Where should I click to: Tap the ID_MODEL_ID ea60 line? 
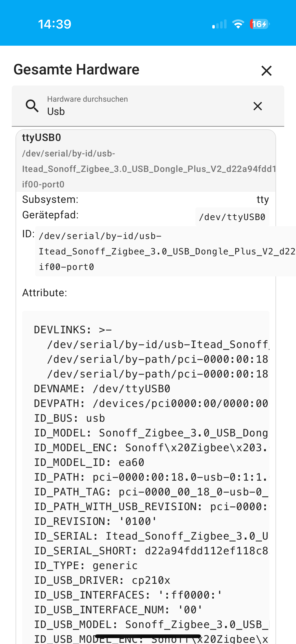click(89, 462)
